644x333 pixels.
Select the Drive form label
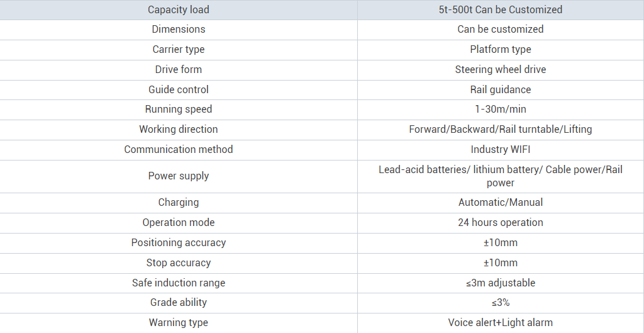[179, 69]
